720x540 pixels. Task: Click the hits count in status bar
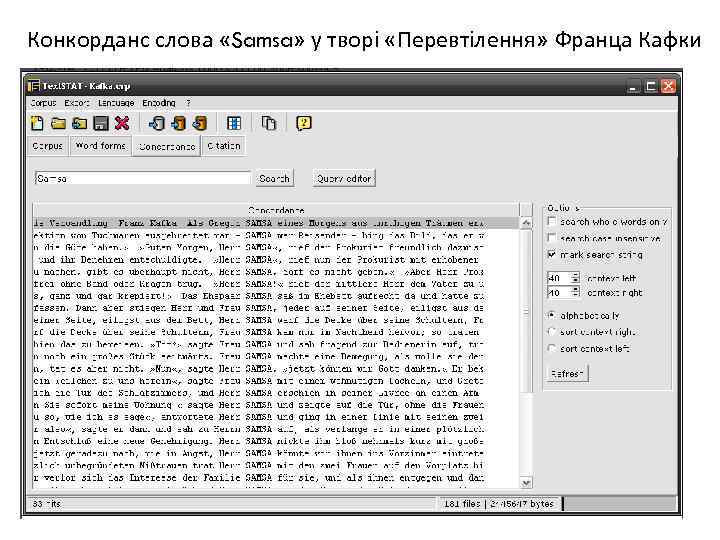pyautogui.click(x=47, y=504)
